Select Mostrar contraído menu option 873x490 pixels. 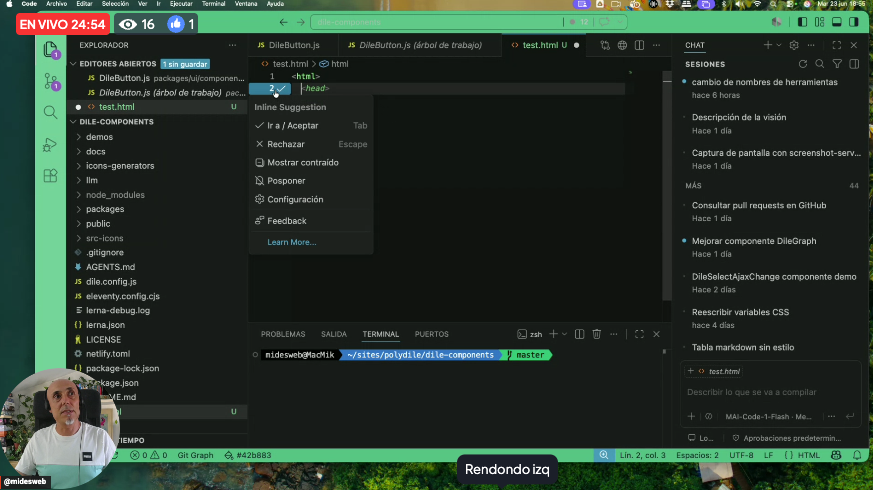311,163
